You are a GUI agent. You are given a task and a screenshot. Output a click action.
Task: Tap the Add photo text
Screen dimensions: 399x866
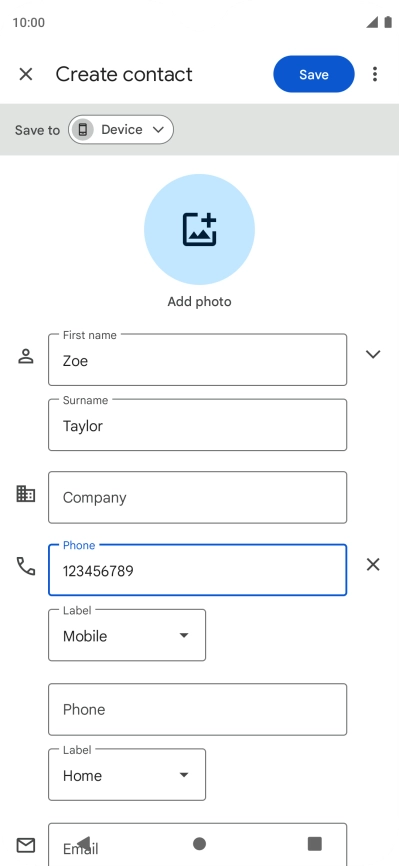200,302
